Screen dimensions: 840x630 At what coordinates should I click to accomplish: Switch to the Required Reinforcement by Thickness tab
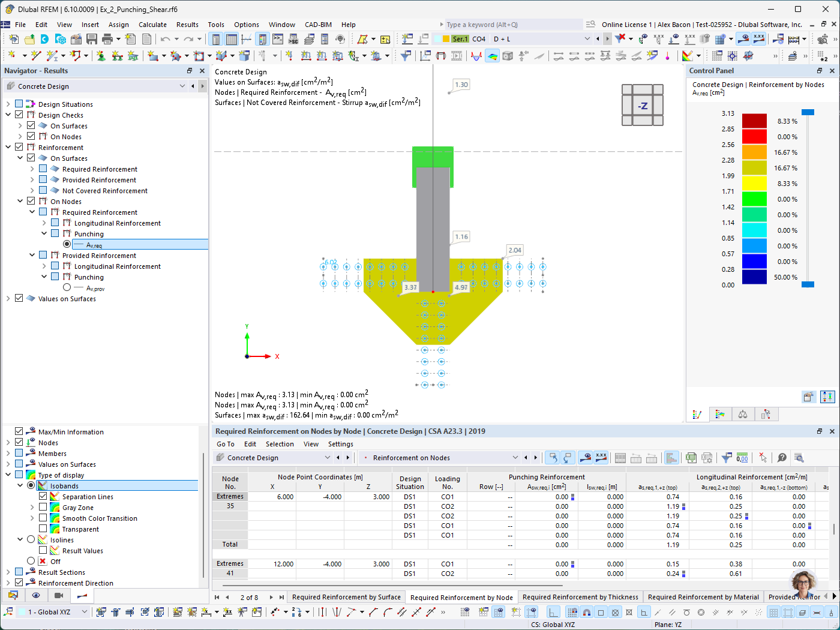[580, 597]
